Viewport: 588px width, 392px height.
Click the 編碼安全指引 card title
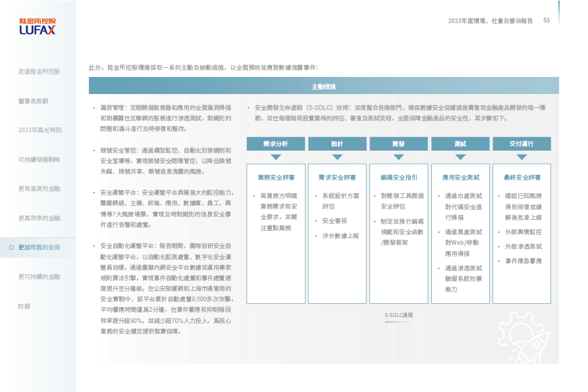tap(398, 178)
